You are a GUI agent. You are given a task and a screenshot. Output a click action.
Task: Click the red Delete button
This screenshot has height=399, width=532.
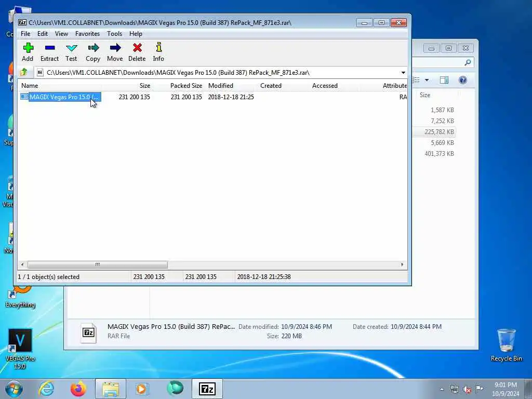(x=137, y=52)
